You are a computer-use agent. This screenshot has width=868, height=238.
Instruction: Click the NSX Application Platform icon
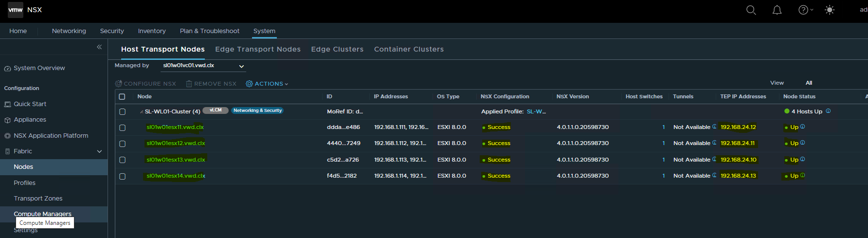[7, 136]
